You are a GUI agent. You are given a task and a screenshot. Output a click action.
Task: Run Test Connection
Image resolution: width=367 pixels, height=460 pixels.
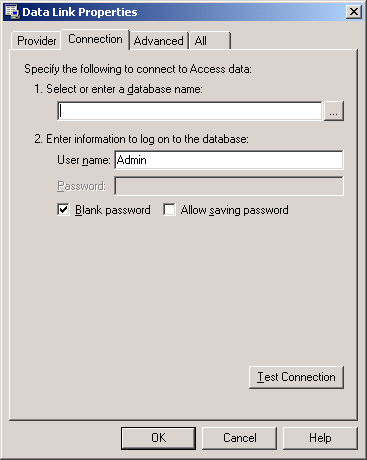pos(296,377)
